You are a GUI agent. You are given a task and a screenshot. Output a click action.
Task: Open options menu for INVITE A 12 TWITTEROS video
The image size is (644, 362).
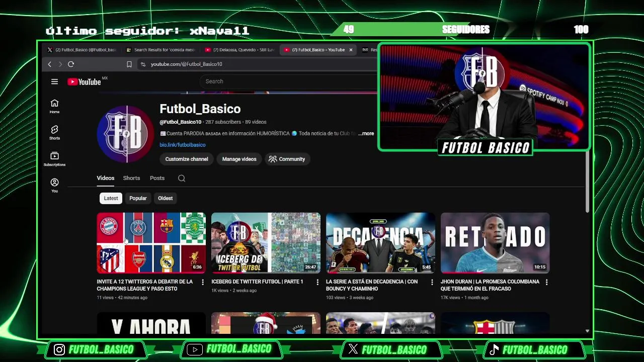click(203, 282)
